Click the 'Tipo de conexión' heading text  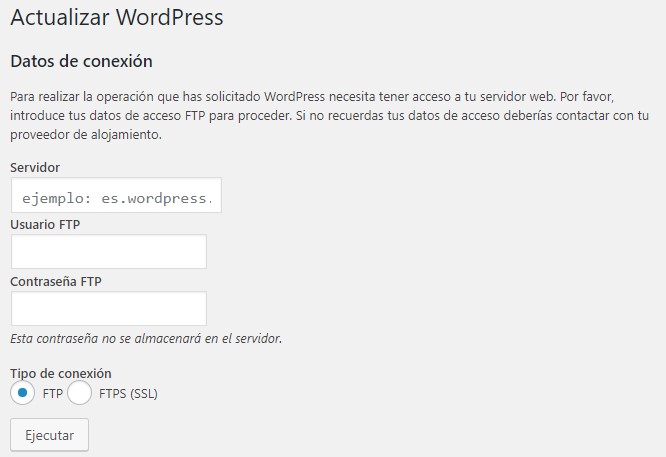(x=61, y=373)
